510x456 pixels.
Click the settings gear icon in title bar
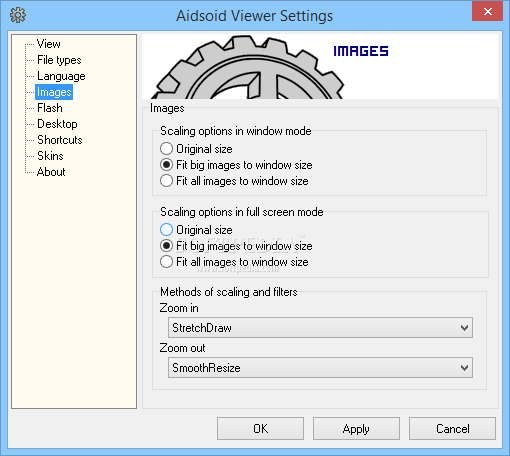pyautogui.click(x=18, y=15)
